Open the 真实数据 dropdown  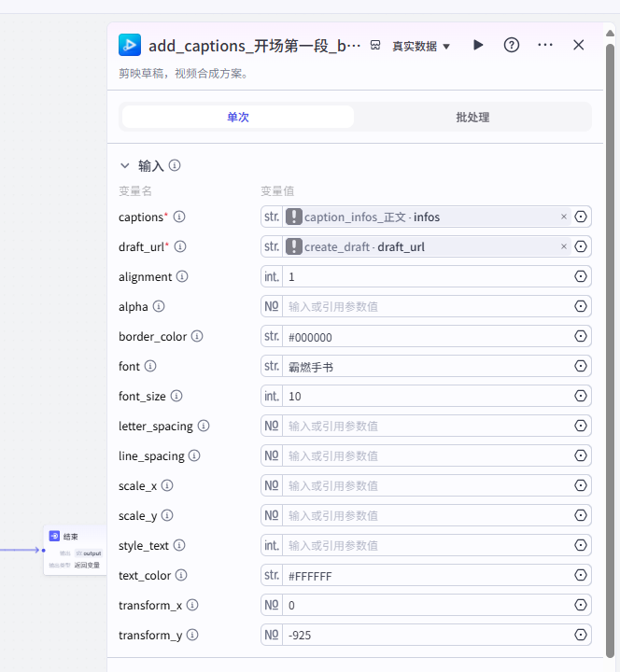pos(420,46)
